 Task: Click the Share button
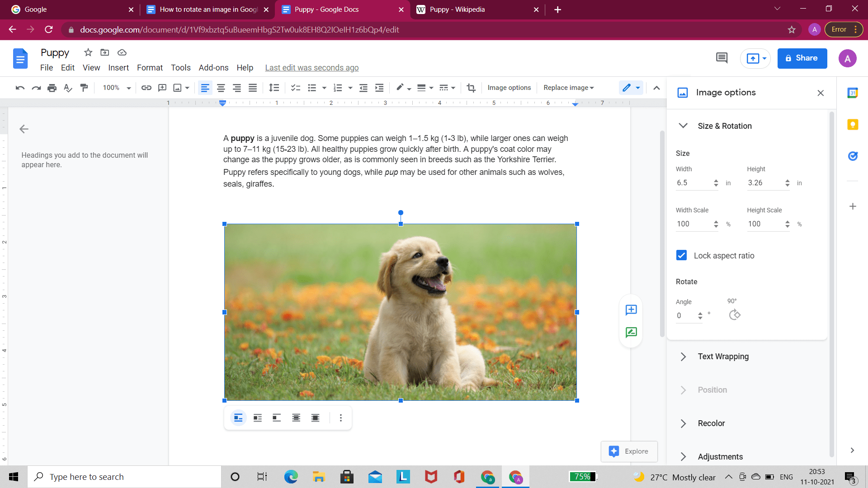(x=802, y=58)
